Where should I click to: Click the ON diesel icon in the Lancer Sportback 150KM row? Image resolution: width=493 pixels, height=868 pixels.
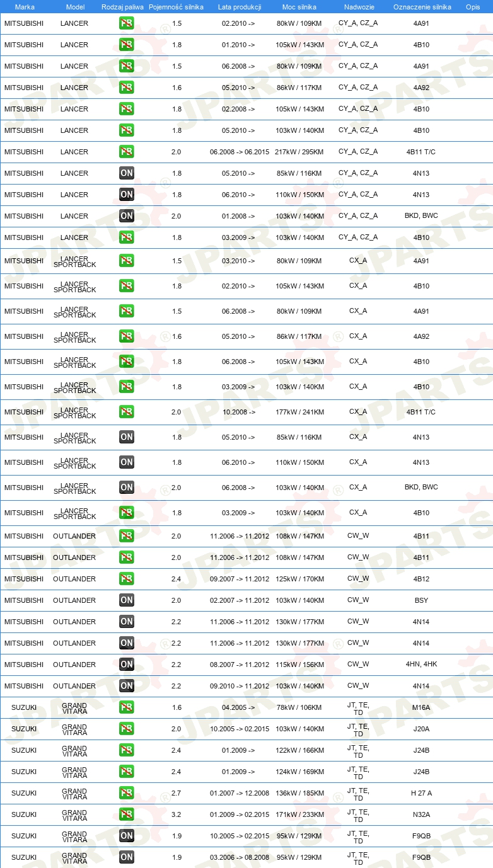tap(126, 462)
